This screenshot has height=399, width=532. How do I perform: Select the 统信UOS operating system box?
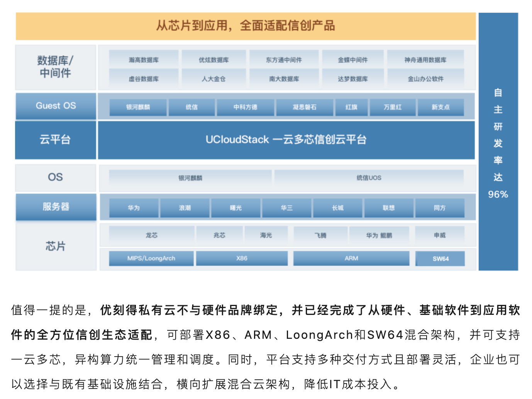[369, 178]
